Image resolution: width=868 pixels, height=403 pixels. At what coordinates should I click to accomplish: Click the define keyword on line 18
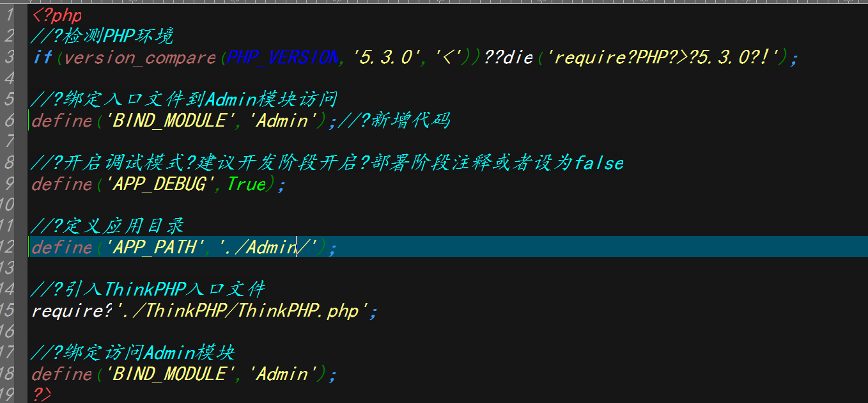[62, 374]
